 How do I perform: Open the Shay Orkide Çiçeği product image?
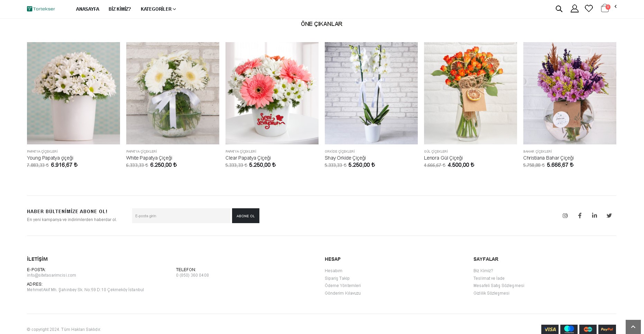[x=371, y=93]
